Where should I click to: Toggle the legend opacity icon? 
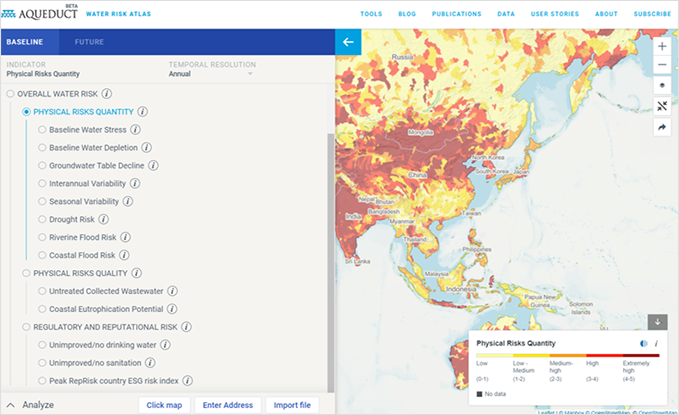pos(642,343)
